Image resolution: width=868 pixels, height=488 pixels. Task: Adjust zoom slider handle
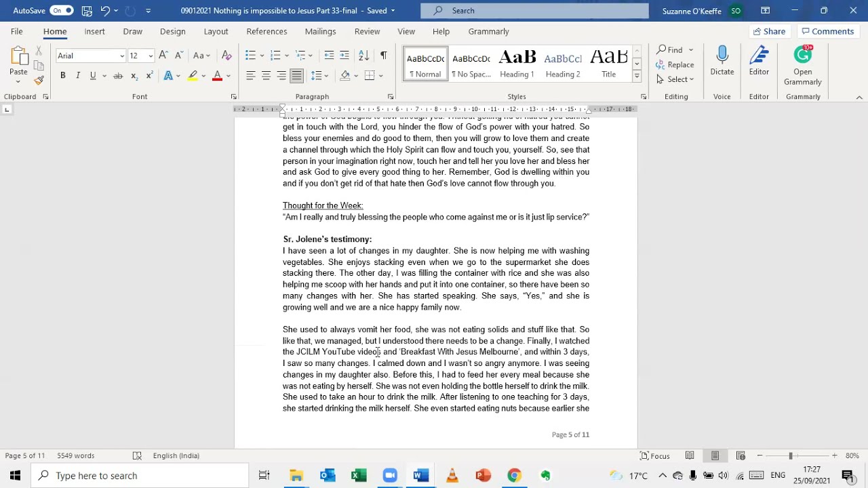(x=791, y=455)
